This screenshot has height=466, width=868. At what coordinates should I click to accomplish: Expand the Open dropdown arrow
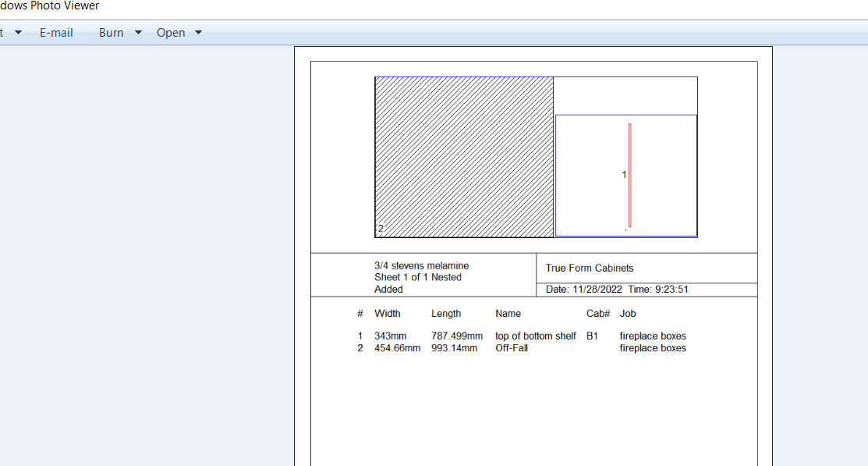point(198,33)
